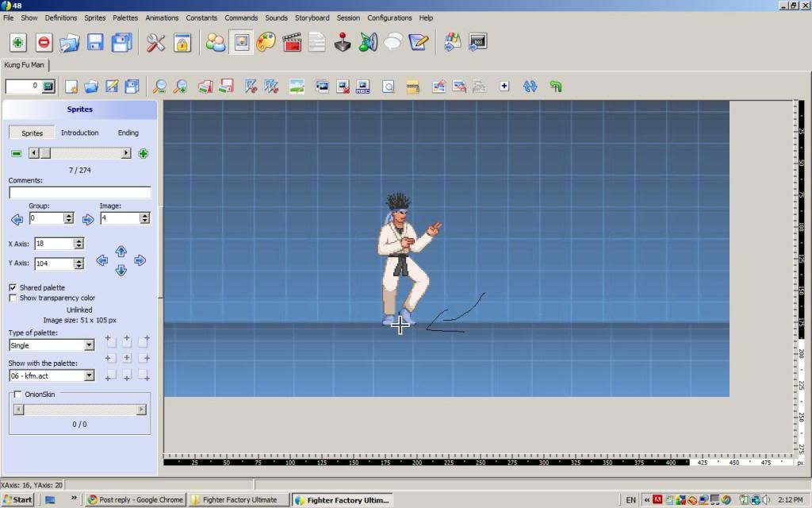Click the red minus icon in main toolbar

[44, 43]
